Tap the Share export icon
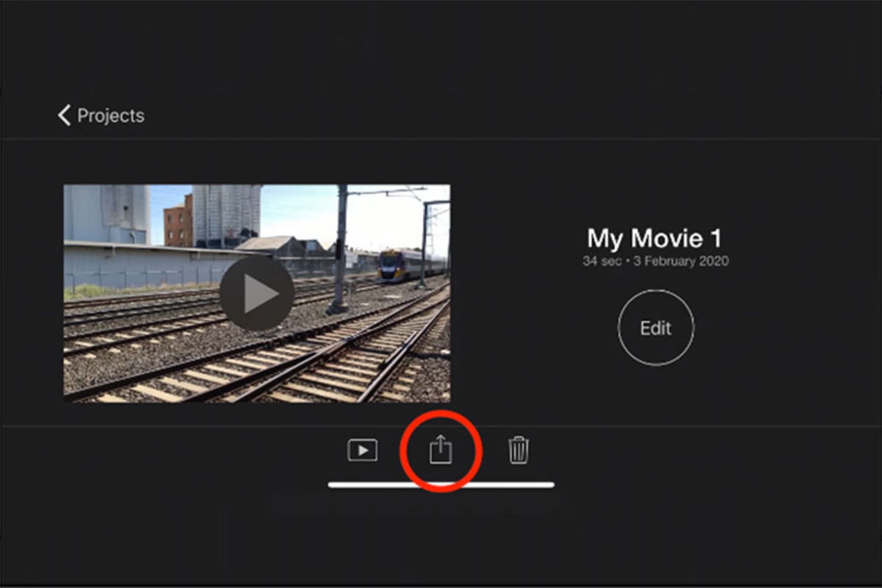 click(441, 450)
